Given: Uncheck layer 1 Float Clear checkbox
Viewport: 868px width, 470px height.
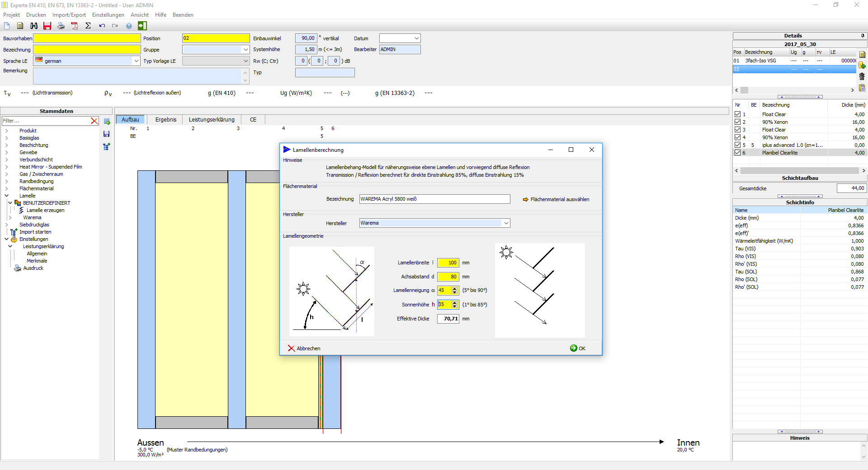Looking at the screenshot, I should pos(737,114).
